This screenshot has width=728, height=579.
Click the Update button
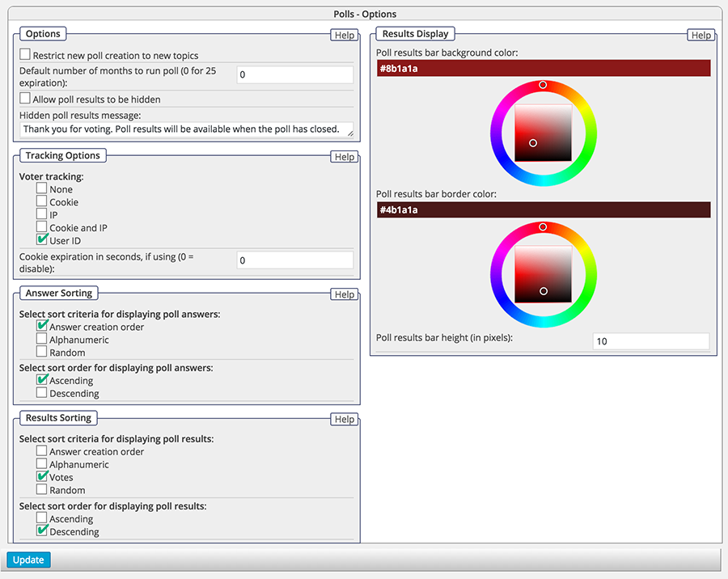click(x=28, y=560)
